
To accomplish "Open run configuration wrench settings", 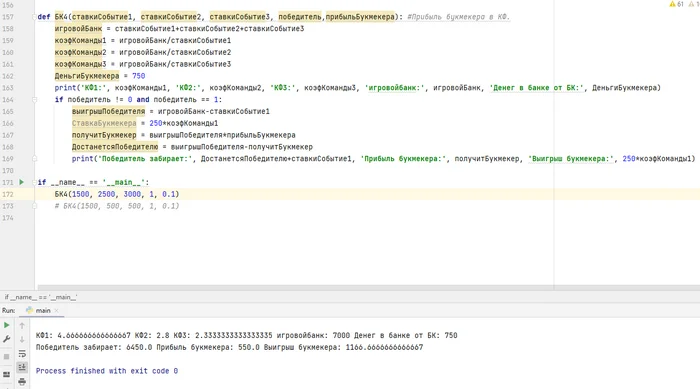I will point(7,339).
